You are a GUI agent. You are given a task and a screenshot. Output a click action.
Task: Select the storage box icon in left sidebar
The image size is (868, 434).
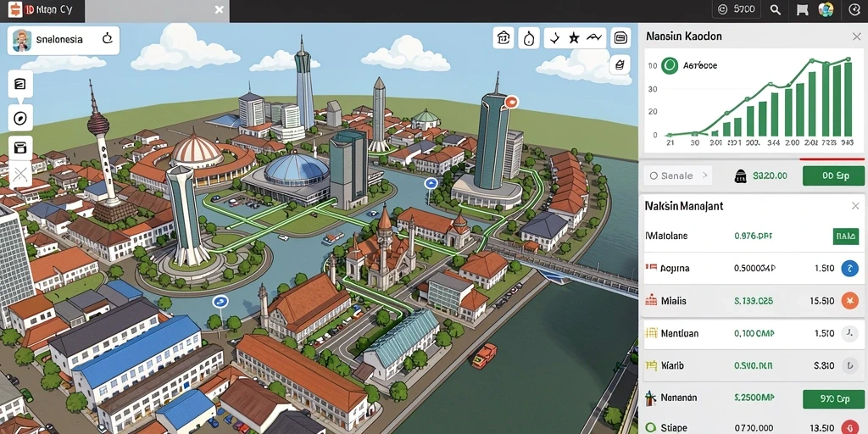coord(20,147)
